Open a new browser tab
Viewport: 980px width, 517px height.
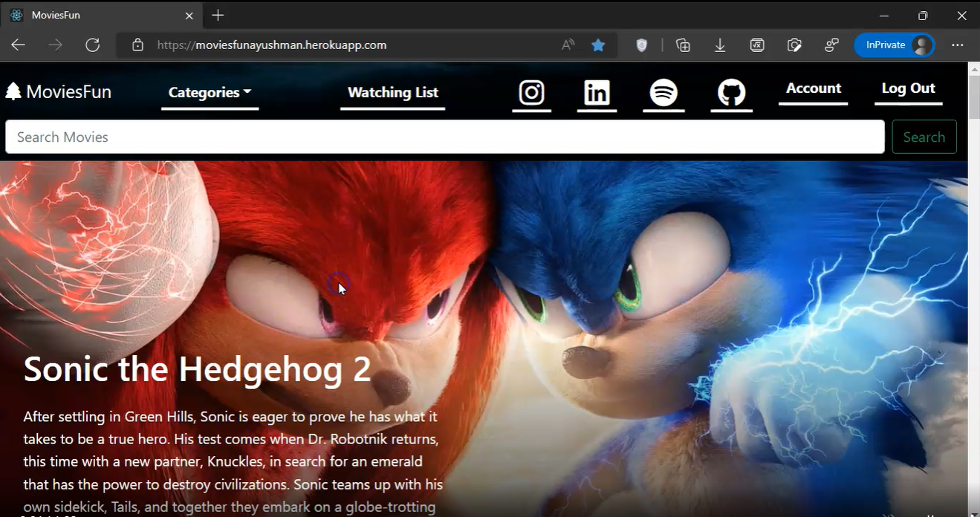tap(218, 16)
